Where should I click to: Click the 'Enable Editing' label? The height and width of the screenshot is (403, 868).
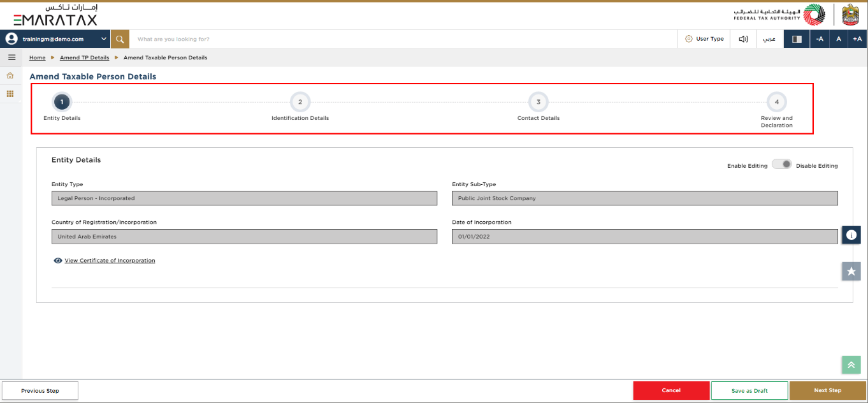[x=748, y=166]
